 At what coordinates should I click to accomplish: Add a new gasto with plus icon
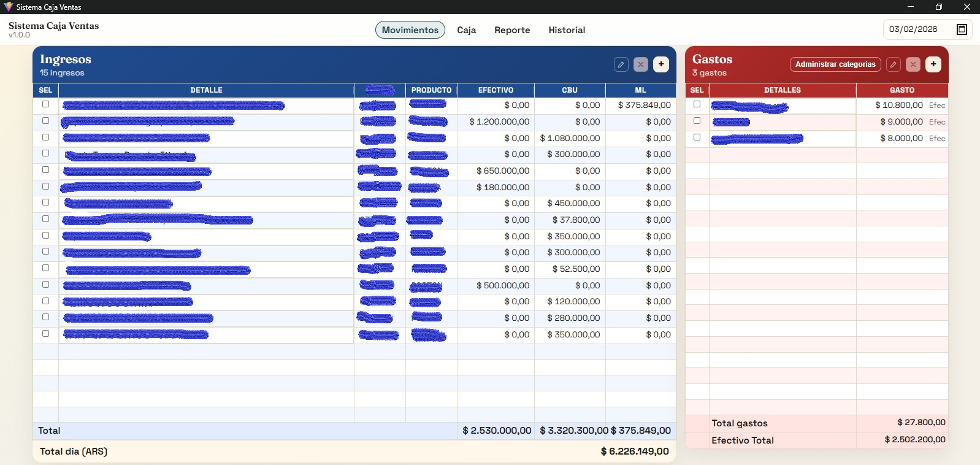click(933, 64)
